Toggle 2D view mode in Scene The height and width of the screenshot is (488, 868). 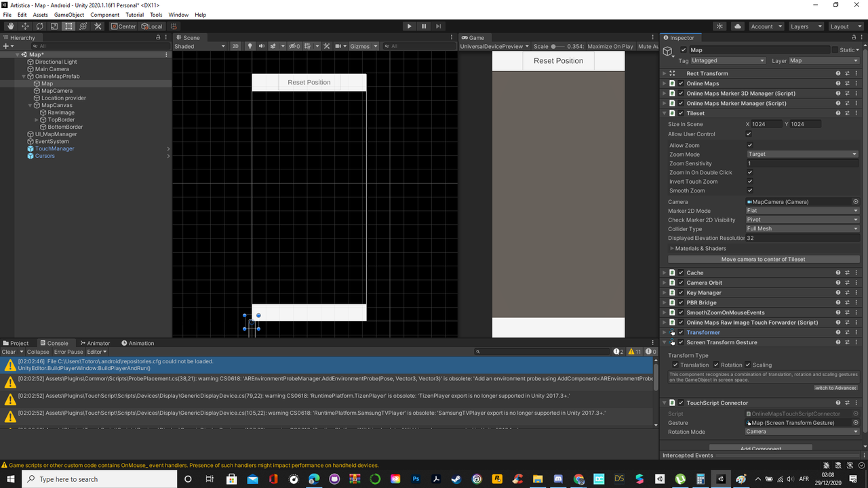click(235, 46)
